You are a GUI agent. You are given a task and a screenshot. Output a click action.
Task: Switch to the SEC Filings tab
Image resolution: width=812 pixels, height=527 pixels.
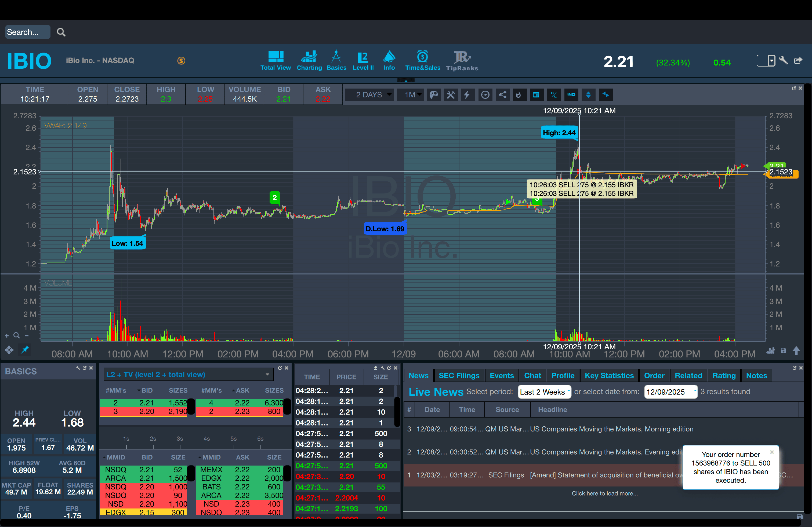(459, 375)
